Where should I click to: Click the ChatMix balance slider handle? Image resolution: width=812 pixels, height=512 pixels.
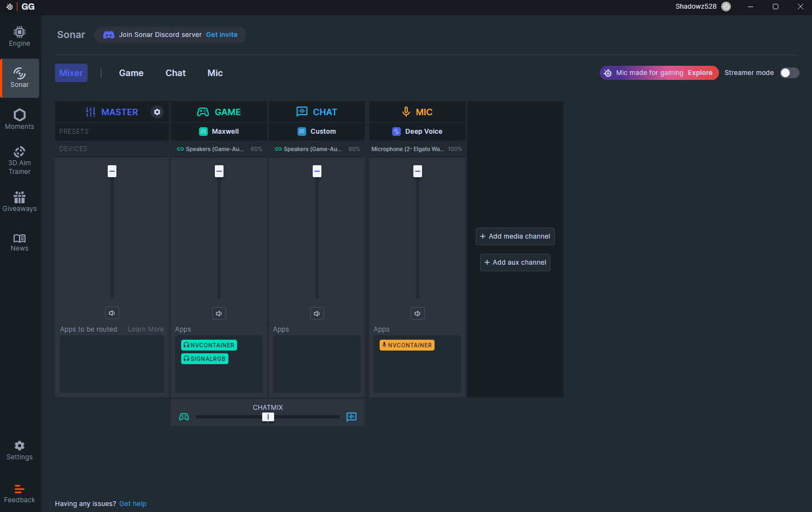[268, 417]
